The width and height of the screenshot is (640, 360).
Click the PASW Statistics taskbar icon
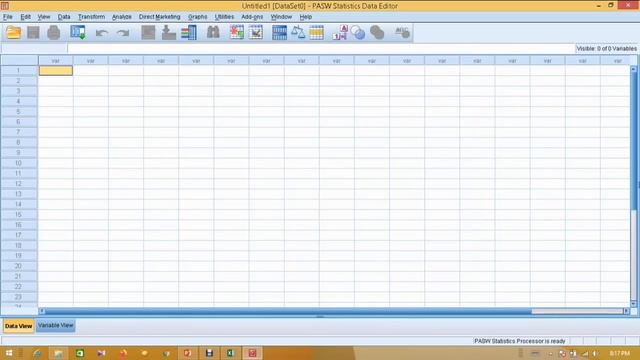pos(252,353)
